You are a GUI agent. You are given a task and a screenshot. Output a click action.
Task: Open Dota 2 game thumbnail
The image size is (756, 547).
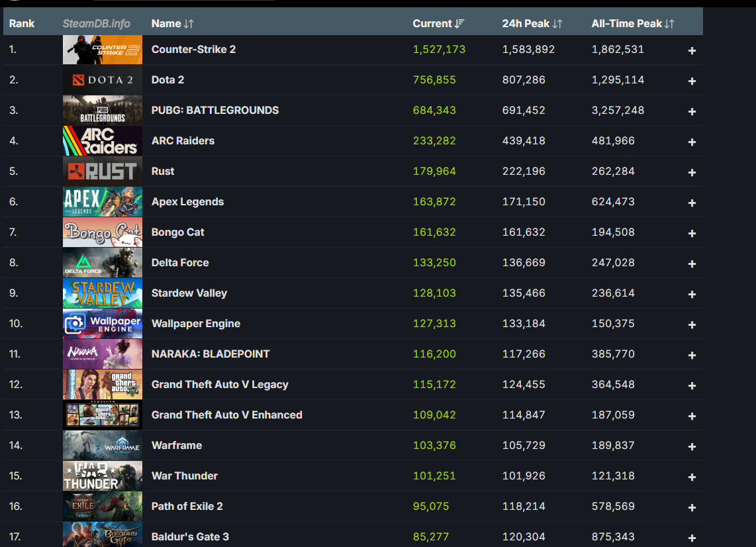click(102, 80)
